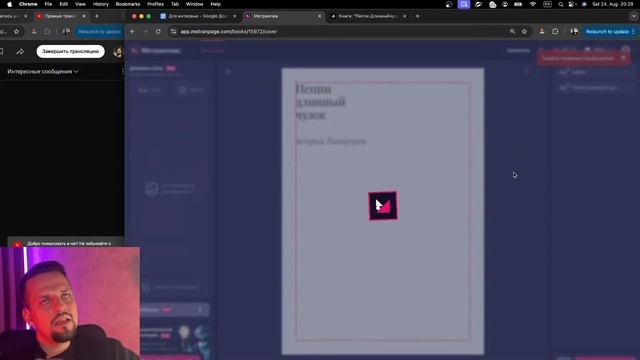This screenshot has height=360, width=640.
Task: Open the Bookmarks menu
Action: pyautogui.click(x=128, y=4)
